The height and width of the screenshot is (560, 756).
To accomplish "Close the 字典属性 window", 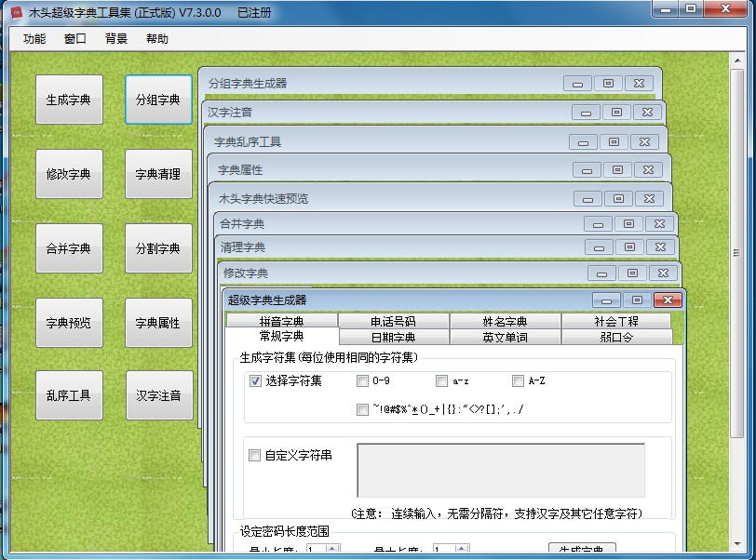I will click(649, 169).
